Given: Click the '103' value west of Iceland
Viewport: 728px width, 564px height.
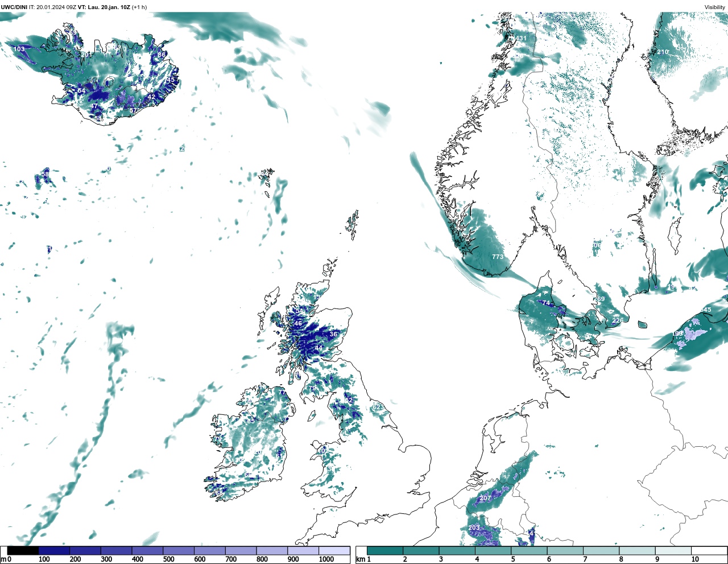Looking at the screenshot, I should (19, 49).
